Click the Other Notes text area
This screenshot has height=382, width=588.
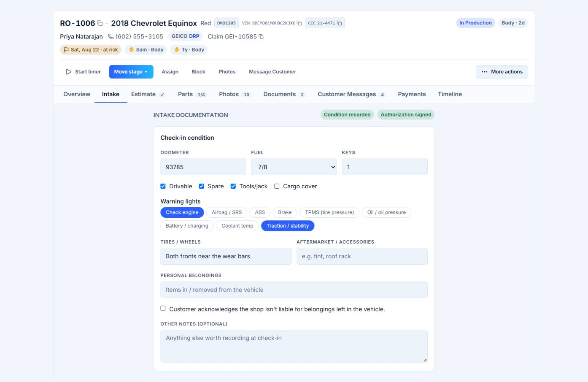(x=294, y=346)
